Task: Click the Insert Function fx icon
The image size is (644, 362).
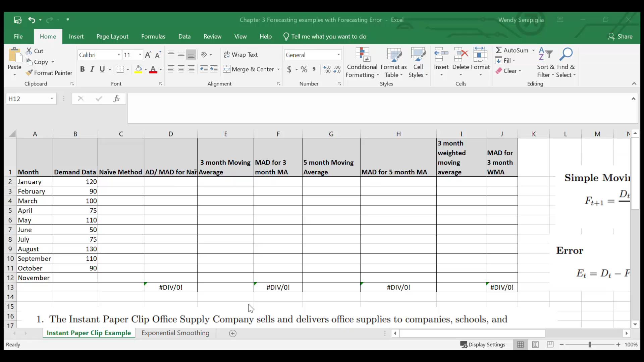Action: [116, 99]
